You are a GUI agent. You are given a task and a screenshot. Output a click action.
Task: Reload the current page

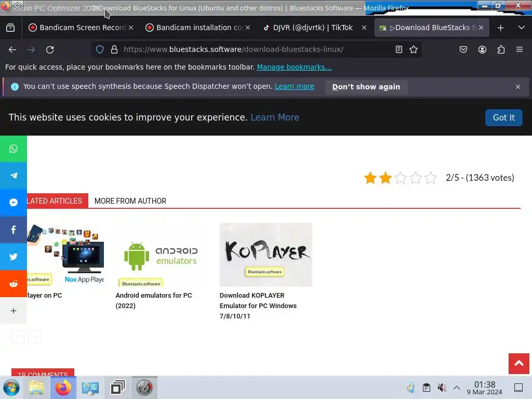50,49
